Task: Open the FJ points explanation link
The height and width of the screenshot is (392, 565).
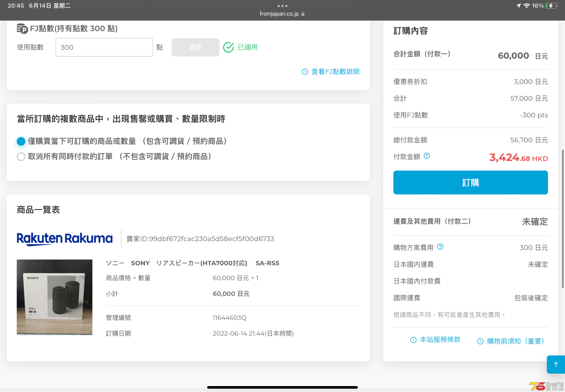Action: tap(335, 72)
